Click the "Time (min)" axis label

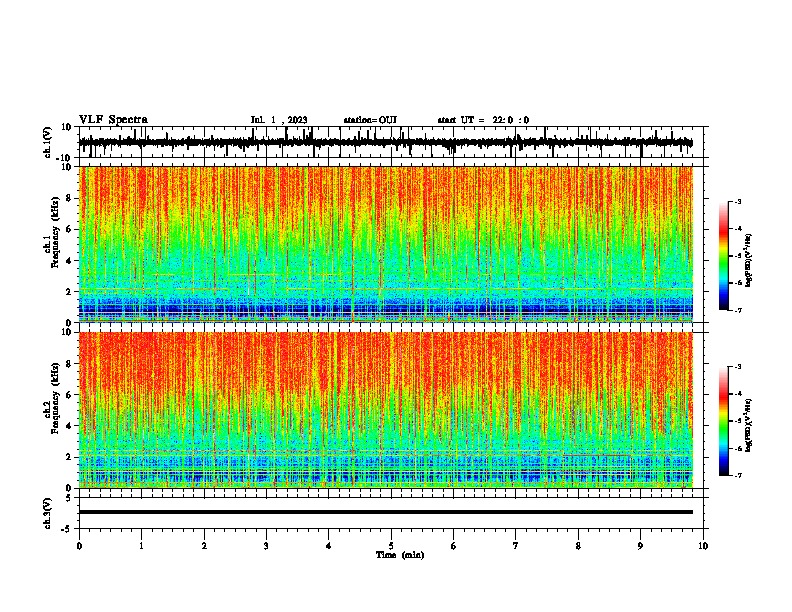[x=400, y=555]
